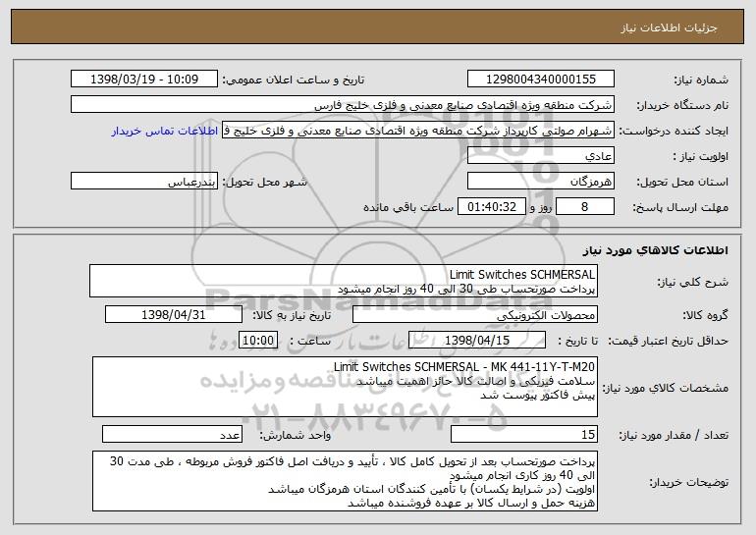Open the اطلاعات تماس خریدار link
756x535 pixels.
coord(165,132)
